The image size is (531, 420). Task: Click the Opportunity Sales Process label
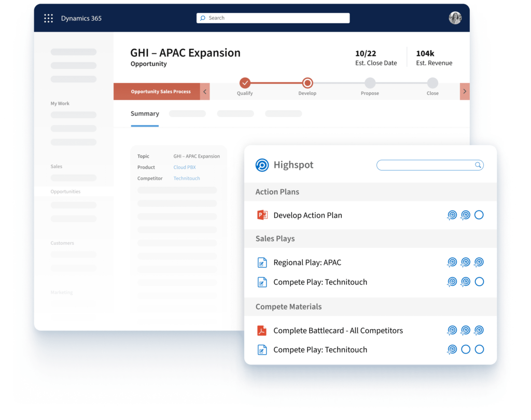point(161,91)
